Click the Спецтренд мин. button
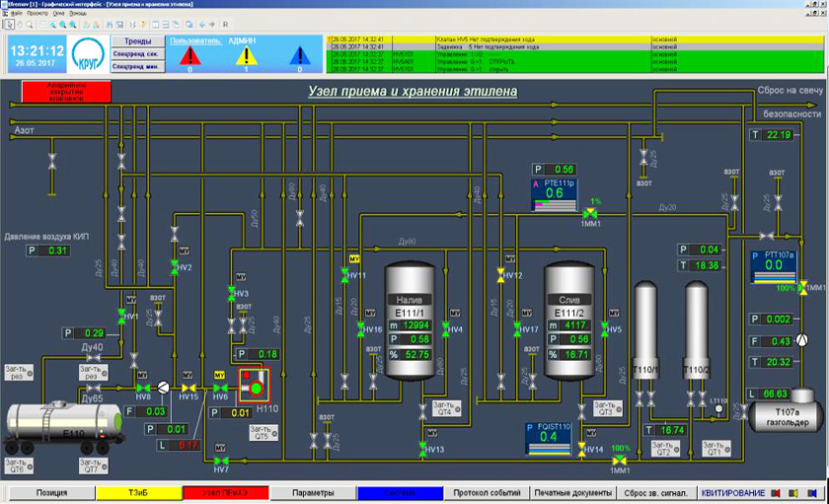829x504 pixels. point(137,66)
